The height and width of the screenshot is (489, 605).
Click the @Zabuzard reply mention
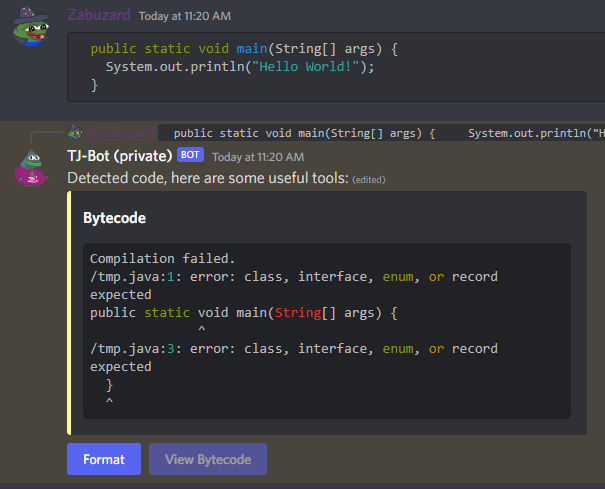pyautogui.click(x=121, y=133)
